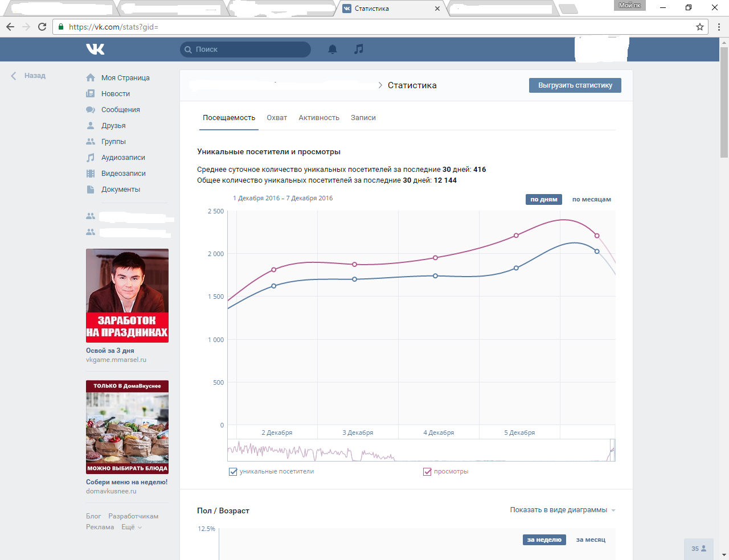
Task: Open Новости via its newspaper icon
Action: (x=91, y=94)
